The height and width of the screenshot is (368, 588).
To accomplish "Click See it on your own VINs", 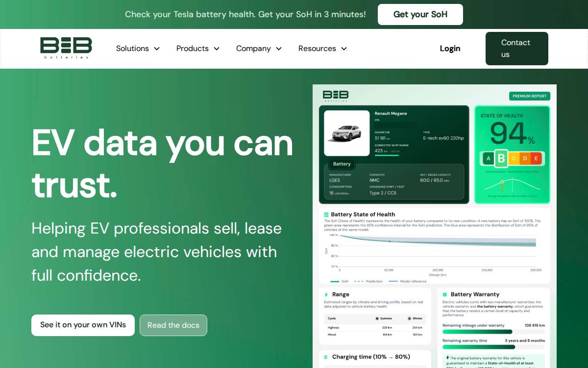I will (83, 325).
